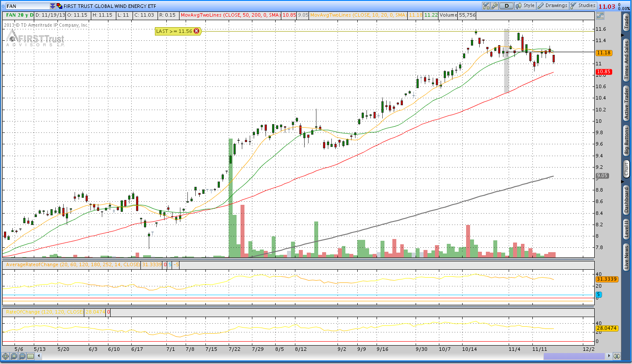Click the expand time axis icon

tap(617, 356)
